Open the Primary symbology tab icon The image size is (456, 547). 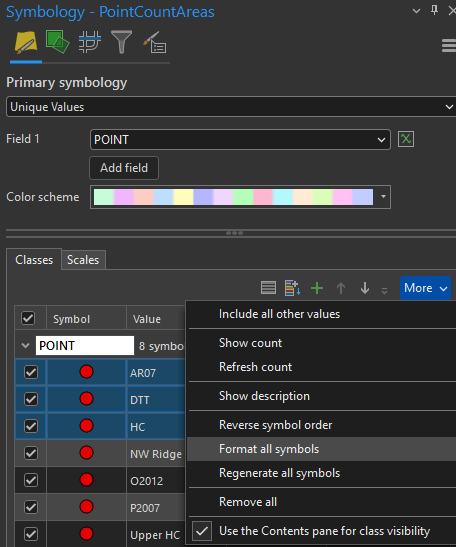tap(26, 42)
